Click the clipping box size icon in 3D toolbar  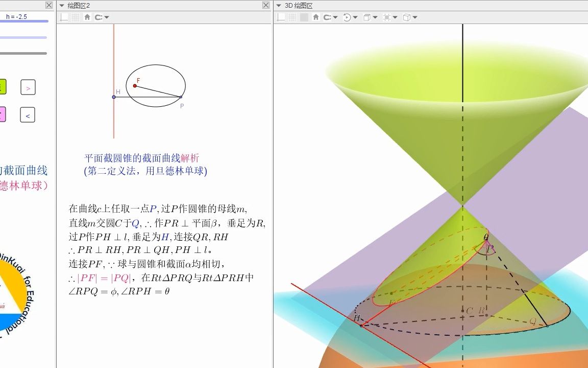tap(387, 17)
